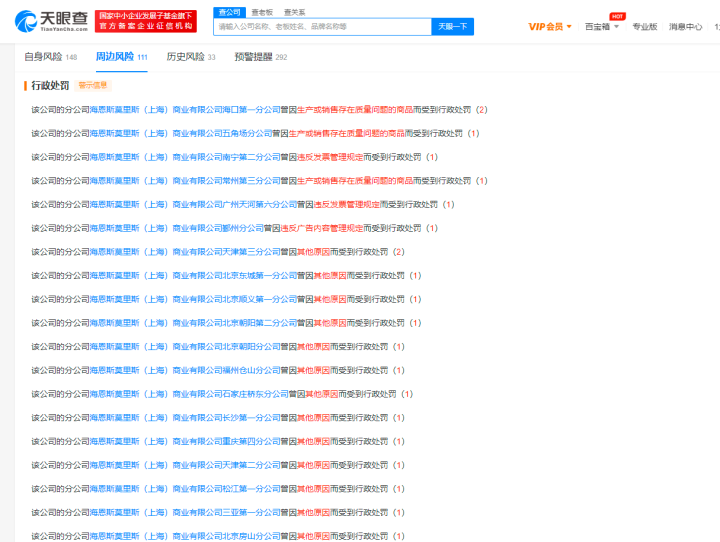The image size is (720, 542).
Task: Switch to the 自身风险 tab
Action: click(x=51, y=57)
